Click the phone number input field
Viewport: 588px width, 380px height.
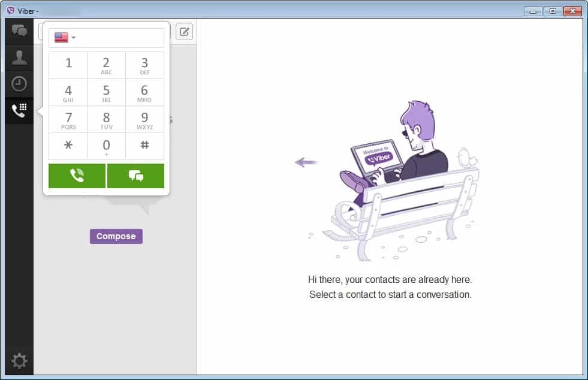click(120, 38)
